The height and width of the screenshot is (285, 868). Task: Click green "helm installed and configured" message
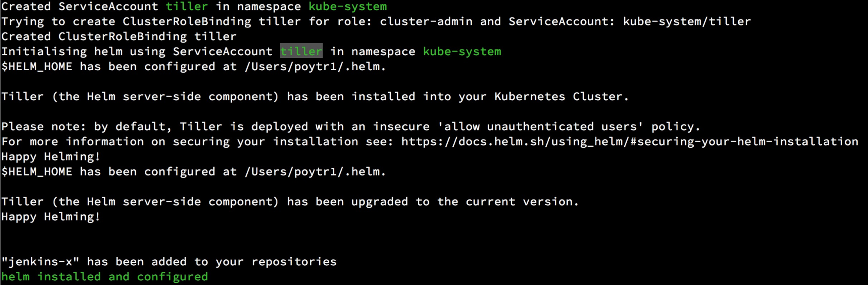[x=105, y=277]
